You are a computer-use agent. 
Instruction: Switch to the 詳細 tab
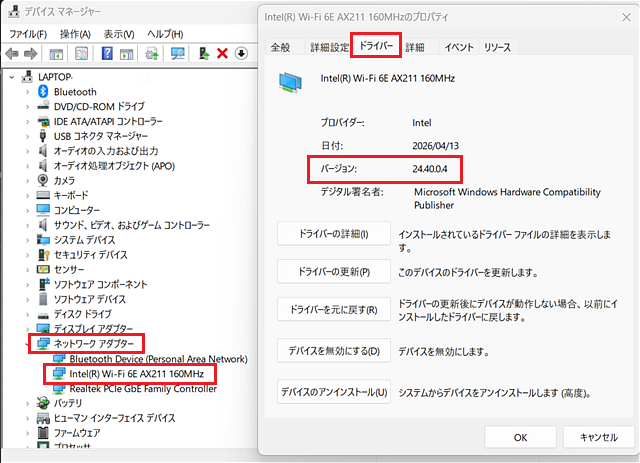415,47
